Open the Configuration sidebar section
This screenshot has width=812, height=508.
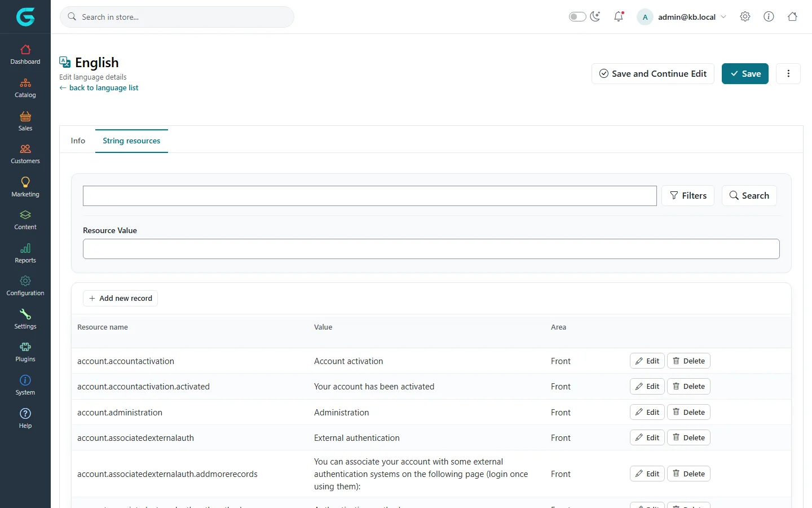tap(25, 286)
